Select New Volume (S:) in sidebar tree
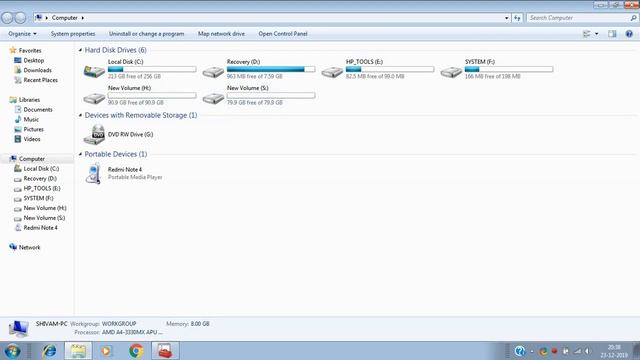Screen dimensions: 640x360 (x=44, y=218)
